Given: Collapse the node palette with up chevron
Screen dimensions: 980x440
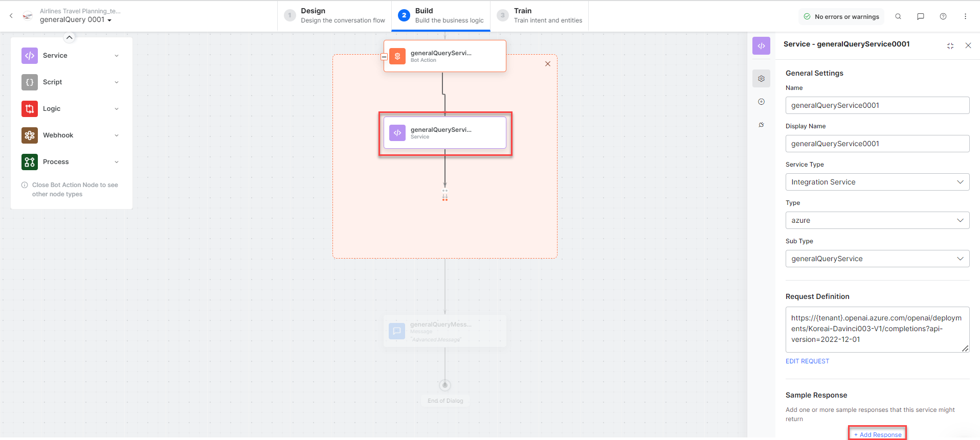Looking at the screenshot, I should 70,37.
